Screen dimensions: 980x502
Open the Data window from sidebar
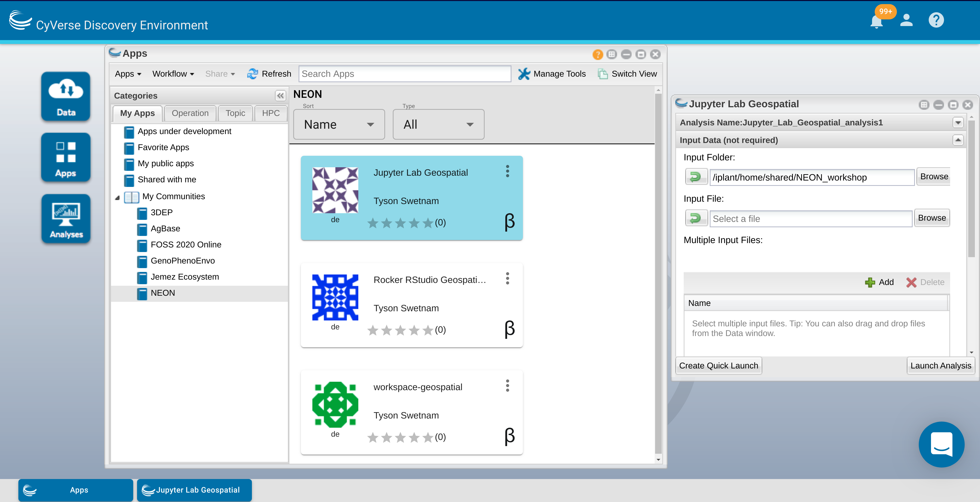(65, 96)
